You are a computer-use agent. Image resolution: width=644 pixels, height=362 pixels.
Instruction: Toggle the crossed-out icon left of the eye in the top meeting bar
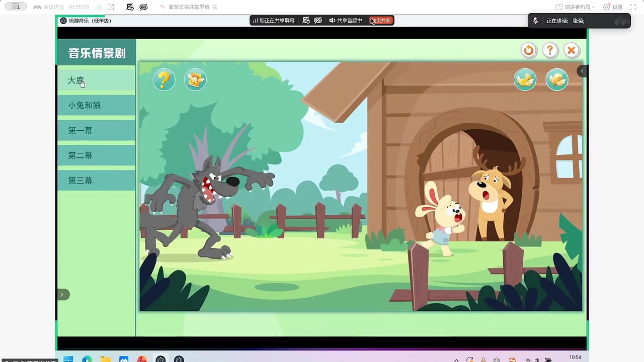pos(130,7)
